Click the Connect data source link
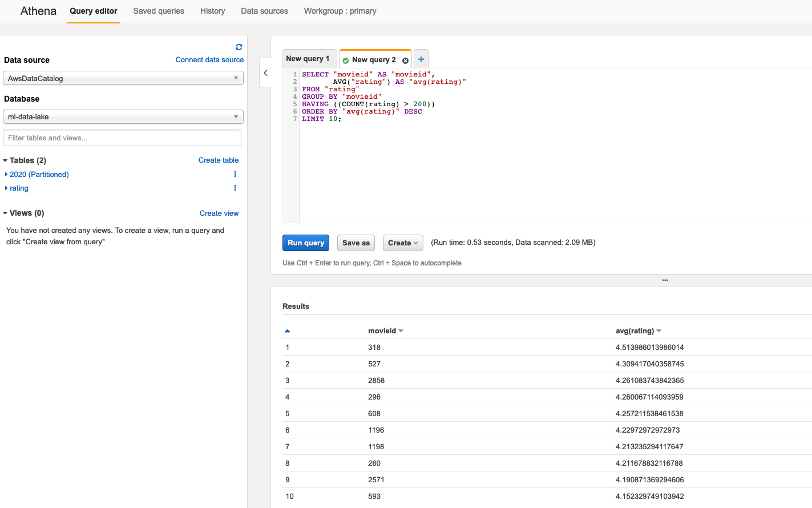 (209, 60)
